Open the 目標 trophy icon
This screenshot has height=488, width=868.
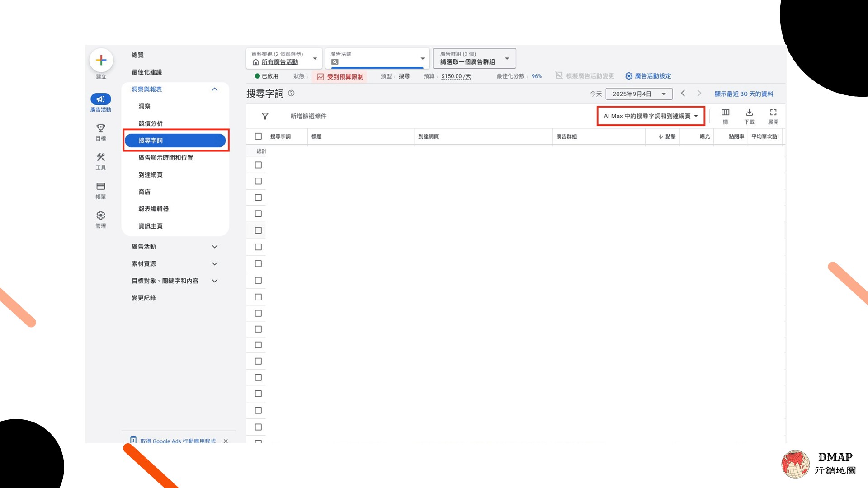101,128
